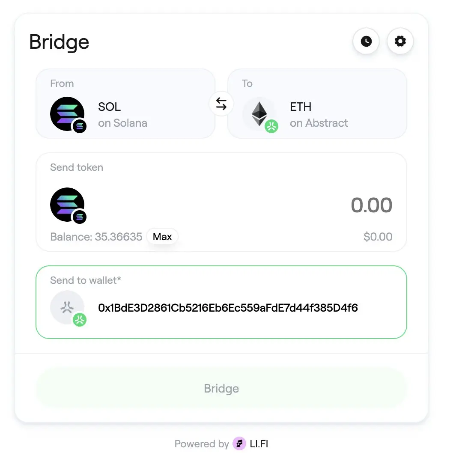The height and width of the screenshot is (476, 453).
Task: Click the small Solana badge on the From token
Action: coord(80,126)
